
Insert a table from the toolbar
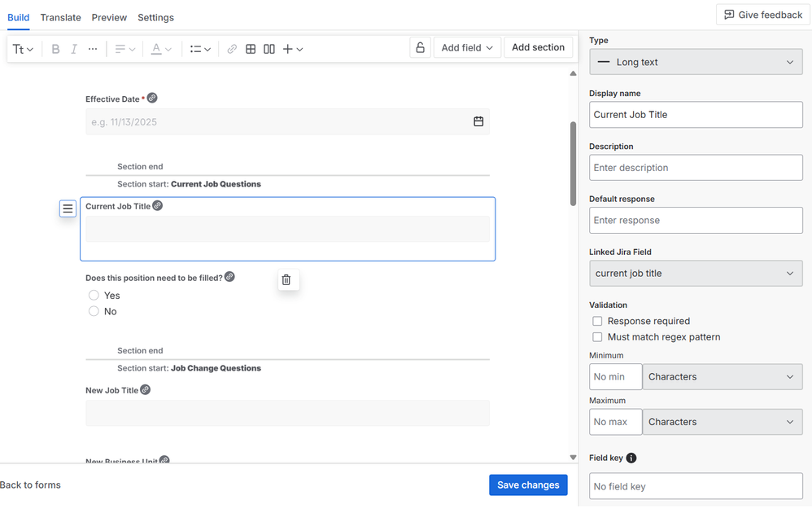tap(251, 48)
